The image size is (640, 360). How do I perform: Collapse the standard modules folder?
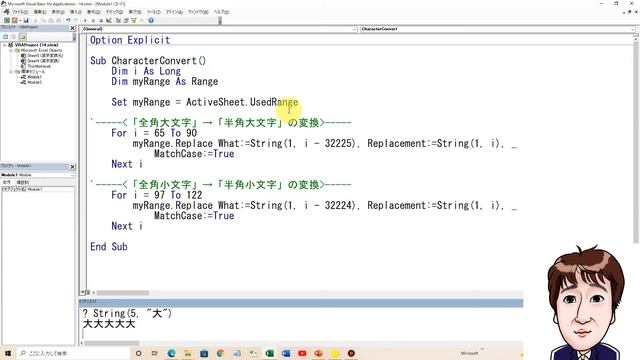[x=11, y=71]
